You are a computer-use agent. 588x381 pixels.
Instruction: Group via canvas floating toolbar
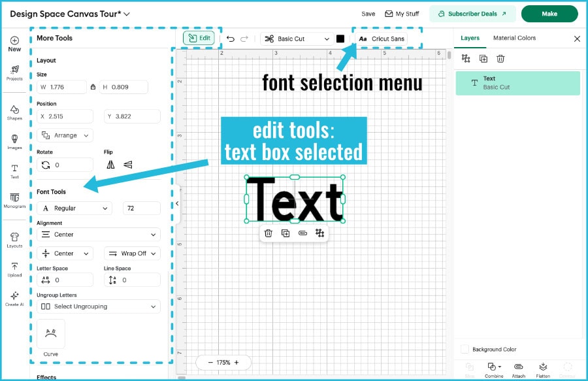pos(320,233)
